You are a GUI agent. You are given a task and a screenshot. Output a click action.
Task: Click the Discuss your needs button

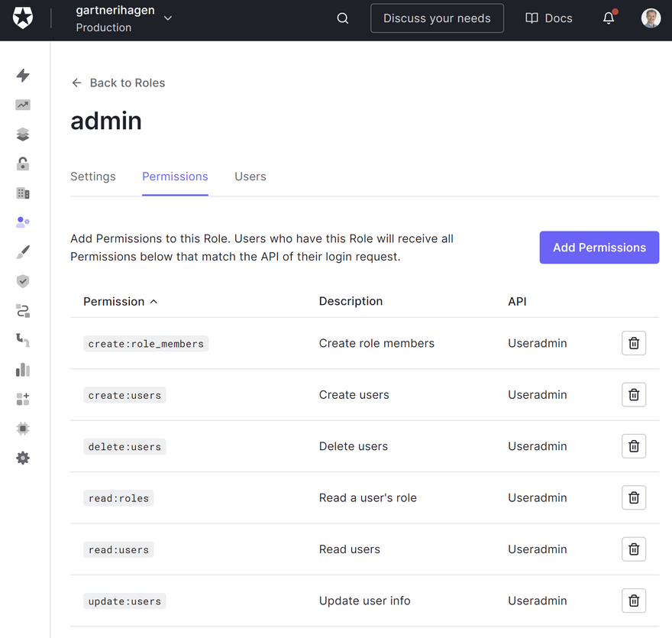click(x=437, y=18)
